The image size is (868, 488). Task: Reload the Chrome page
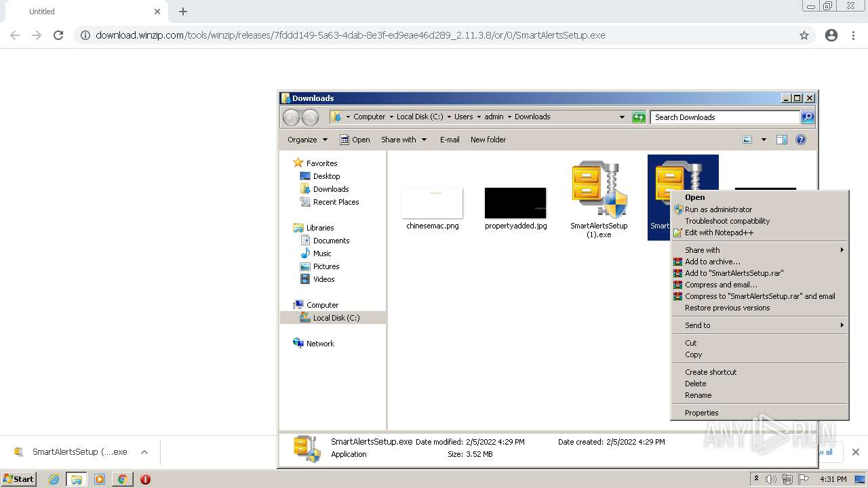coord(58,35)
